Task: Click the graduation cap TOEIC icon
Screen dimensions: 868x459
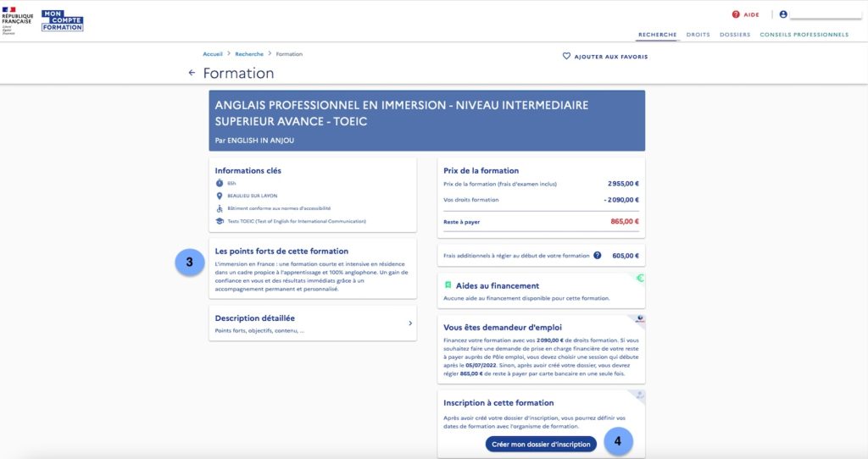Action: coord(220,221)
